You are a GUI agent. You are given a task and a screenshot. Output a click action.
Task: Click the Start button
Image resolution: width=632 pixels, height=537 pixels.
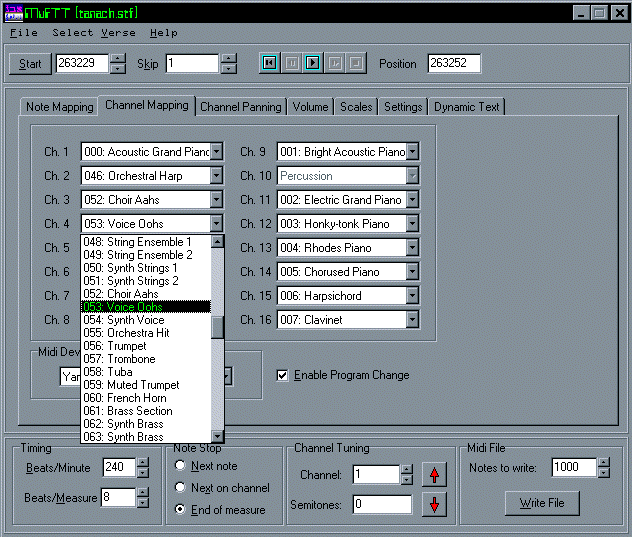pos(30,64)
